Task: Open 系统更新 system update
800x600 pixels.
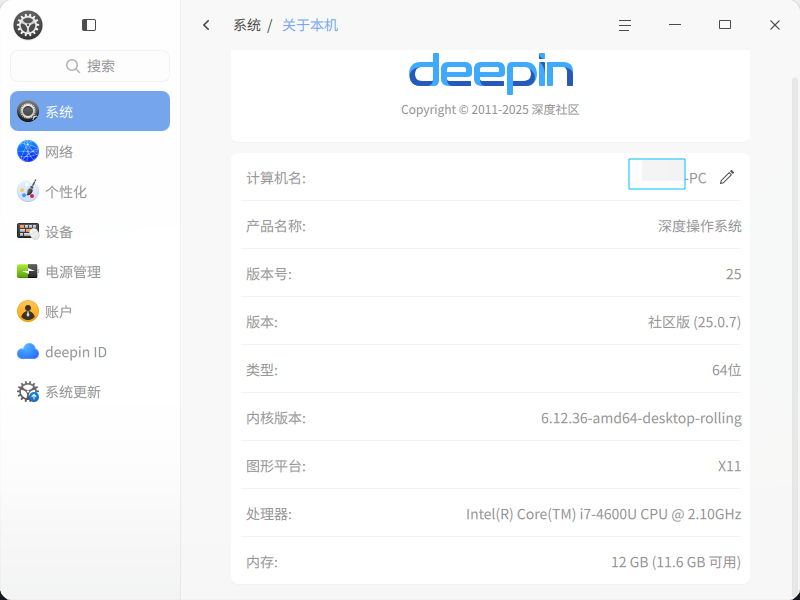Action: pos(90,391)
